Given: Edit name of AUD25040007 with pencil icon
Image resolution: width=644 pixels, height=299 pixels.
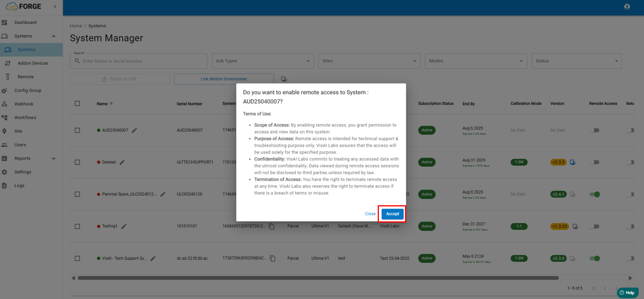Looking at the screenshot, I should pyautogui.click(x=134, y=130).
